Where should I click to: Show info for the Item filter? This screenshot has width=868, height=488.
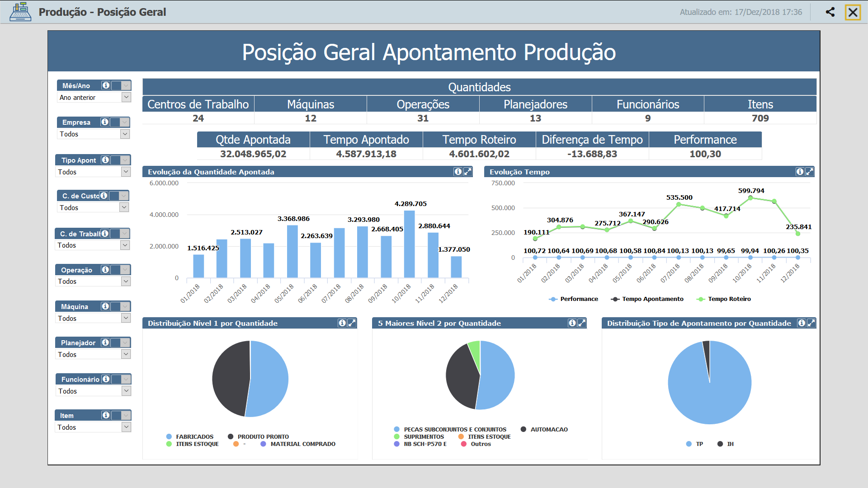pos(106,415)
